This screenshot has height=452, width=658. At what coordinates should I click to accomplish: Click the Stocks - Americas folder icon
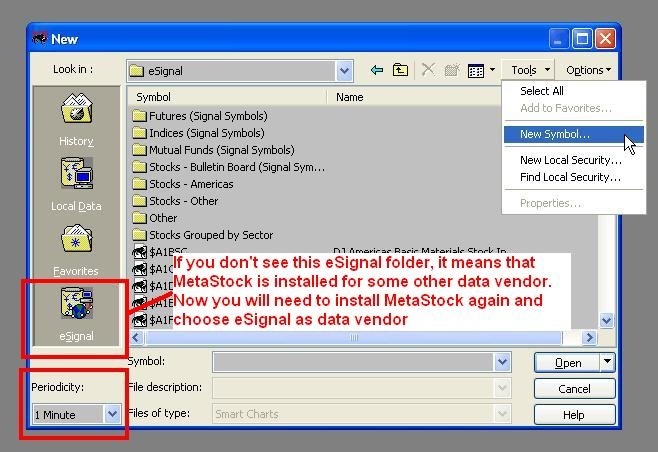[x=139, y=184]
